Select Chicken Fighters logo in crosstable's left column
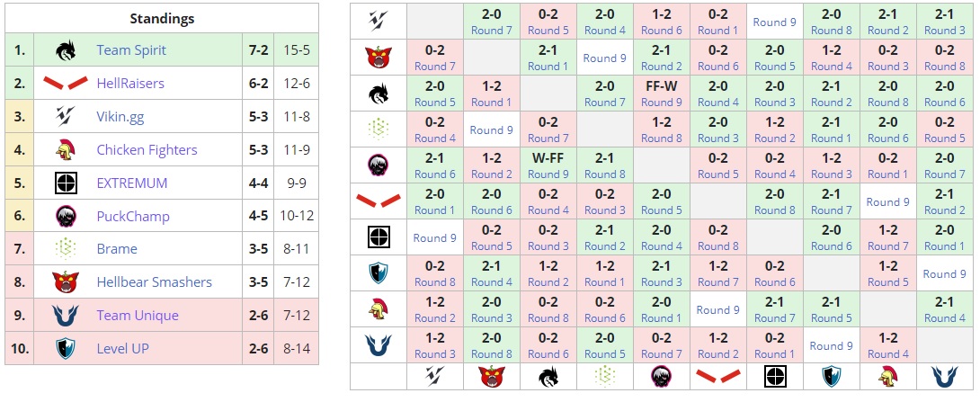 [x=378, y=309]
